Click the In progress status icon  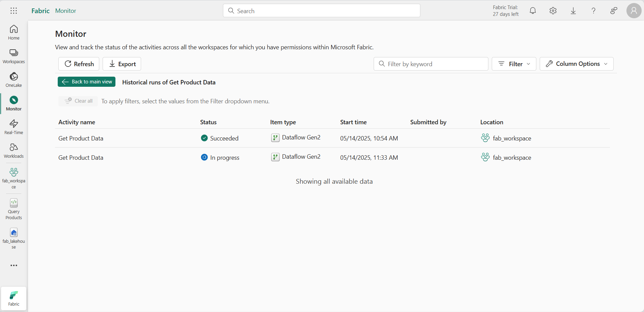pyautogui.click(x=204, y=157)
